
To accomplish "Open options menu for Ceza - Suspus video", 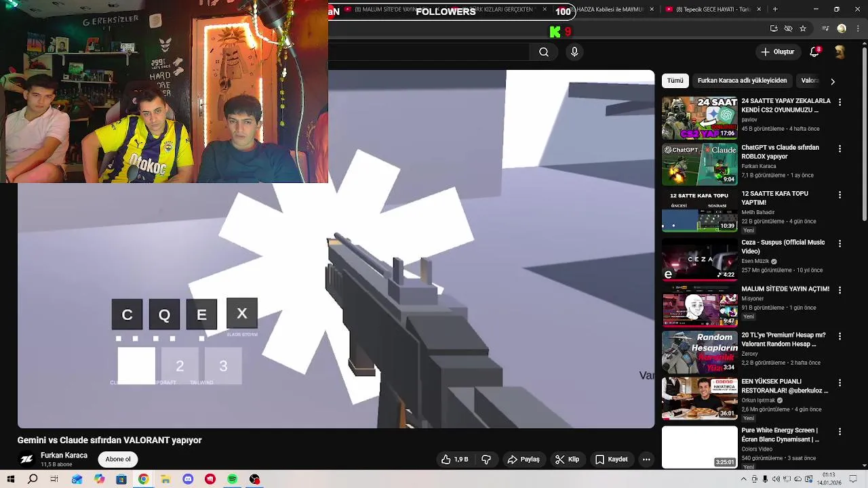I will coord(840,243).
